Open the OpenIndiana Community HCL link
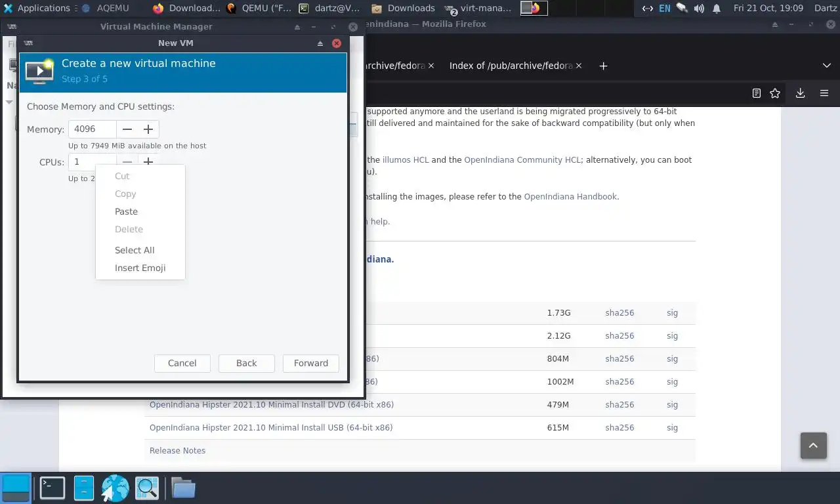 [522, 159]
